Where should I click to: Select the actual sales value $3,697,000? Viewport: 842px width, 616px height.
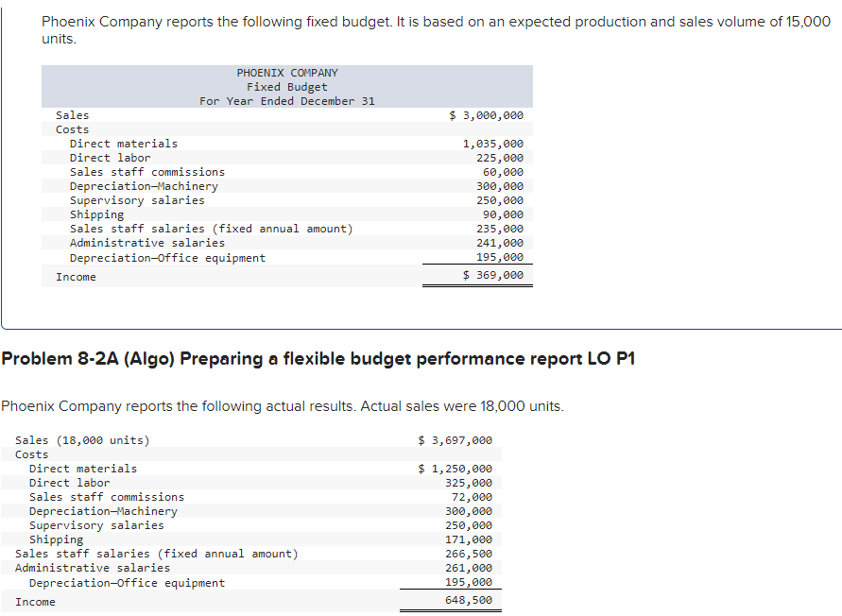coord(455,439)
